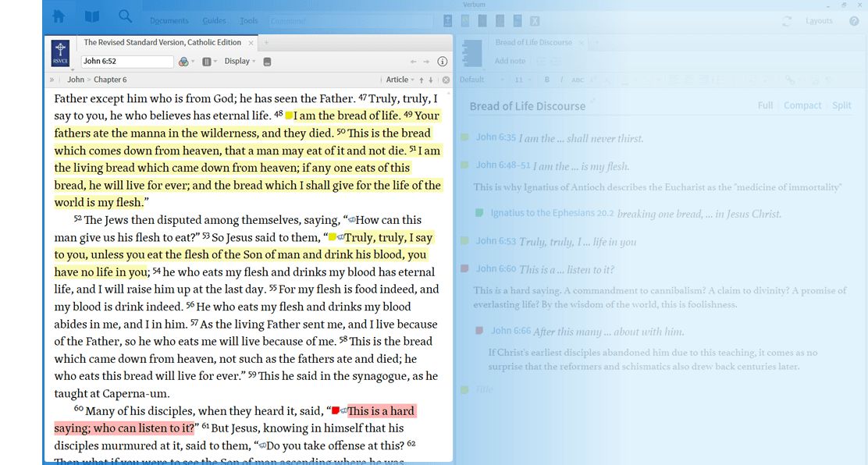Open the visual filters dropdown arrow
Image resolution: width=868 pixels, height=465 pixels.
tap(193, 62)
